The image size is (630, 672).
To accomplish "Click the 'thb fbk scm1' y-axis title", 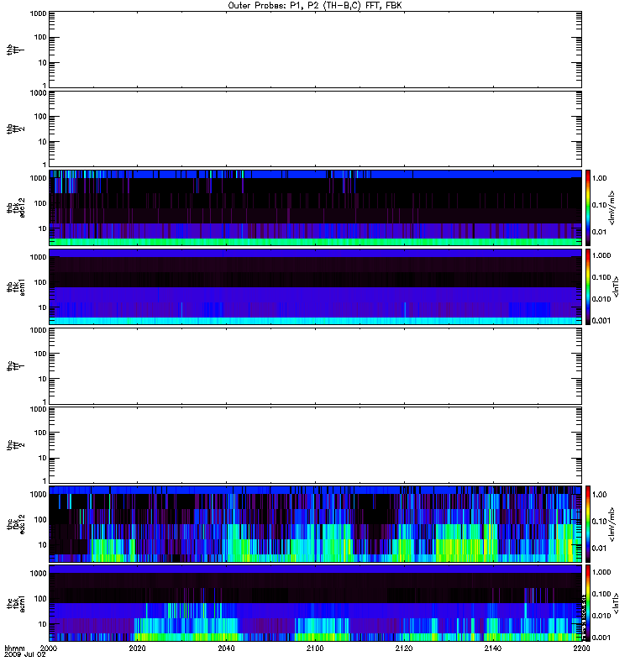I will [16, 287].
